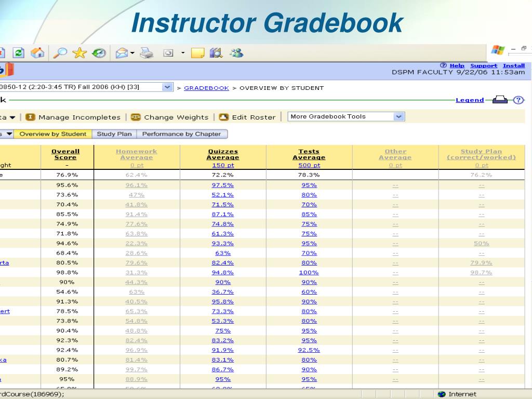Click the Research binoculars-book icon
Image resolution: width=532 pixels, height=399 pixels.
click(216, 53)
